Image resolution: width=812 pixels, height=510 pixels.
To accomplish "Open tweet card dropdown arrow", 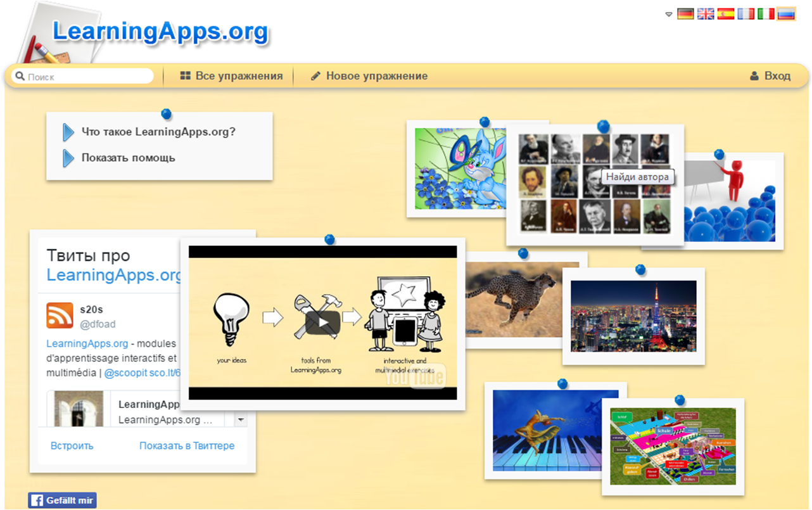I will [241, 419].
